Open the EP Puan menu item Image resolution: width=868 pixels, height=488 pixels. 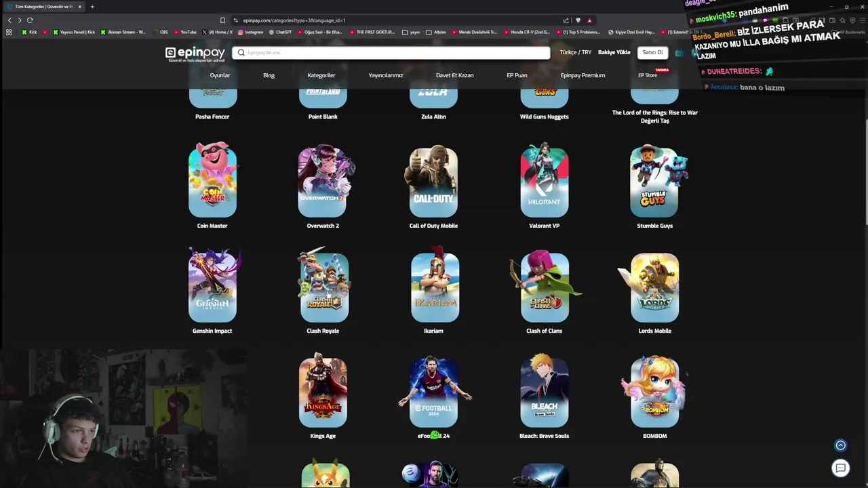(517, 75)
